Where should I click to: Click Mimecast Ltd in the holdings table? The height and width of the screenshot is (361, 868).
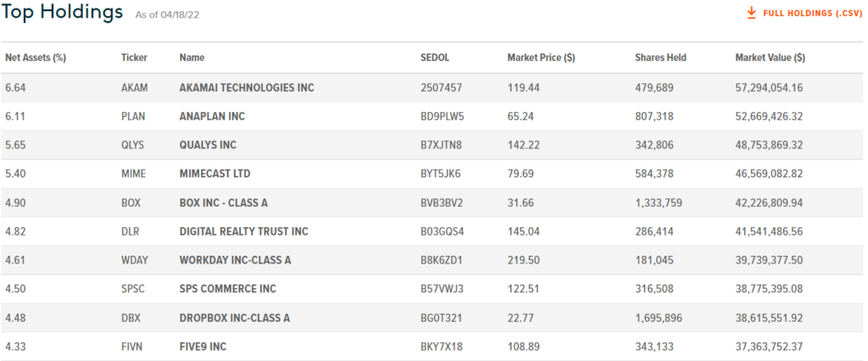click(x=214, y=174)
